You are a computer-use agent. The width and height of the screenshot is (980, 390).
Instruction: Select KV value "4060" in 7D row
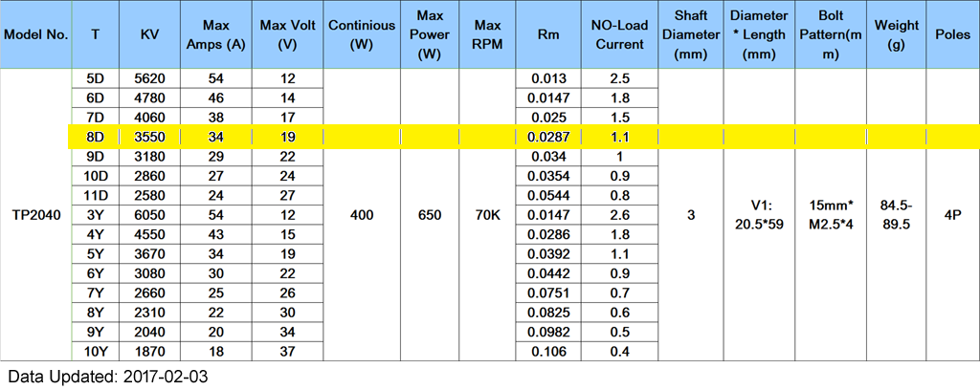tap(149, 117)
